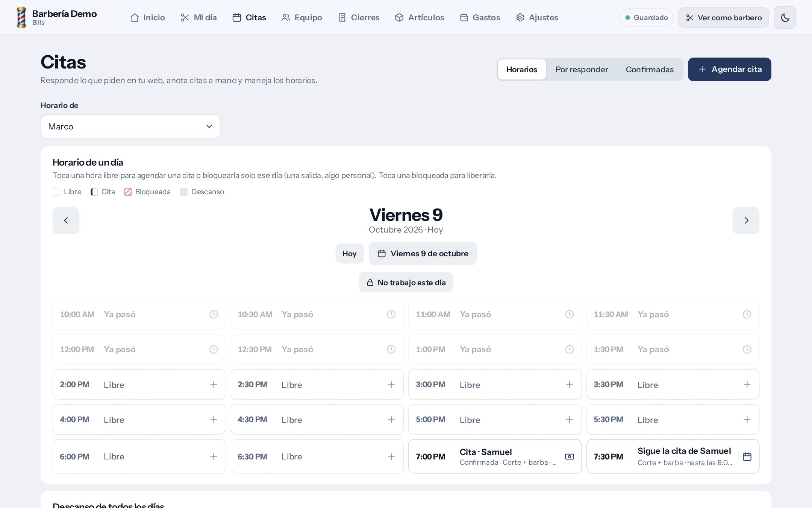Go to previous day arrow
Screen dimensions: 812x508
point(66,221)
